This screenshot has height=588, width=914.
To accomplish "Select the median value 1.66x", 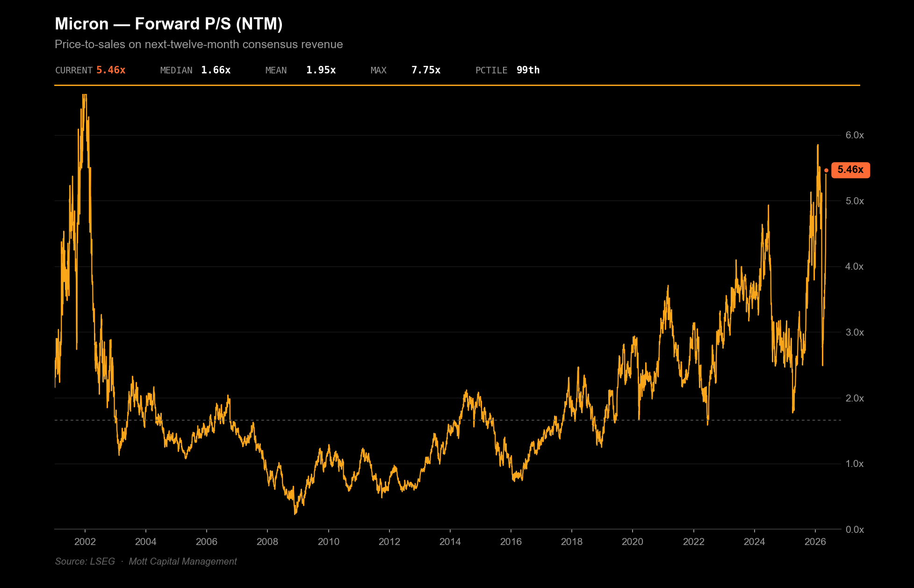I will (x=216, y=70).
